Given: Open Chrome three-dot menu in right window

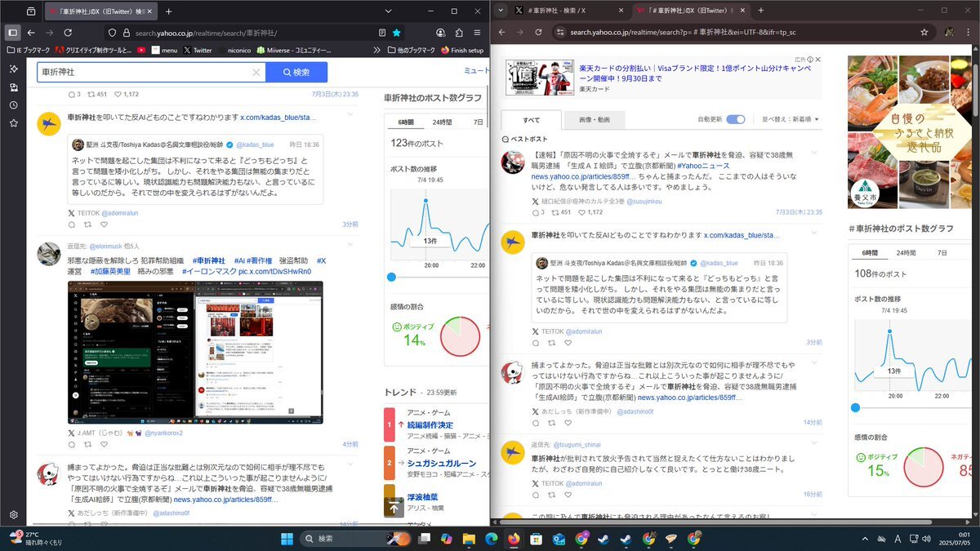Looking at the screenshot, I should 968,32.
